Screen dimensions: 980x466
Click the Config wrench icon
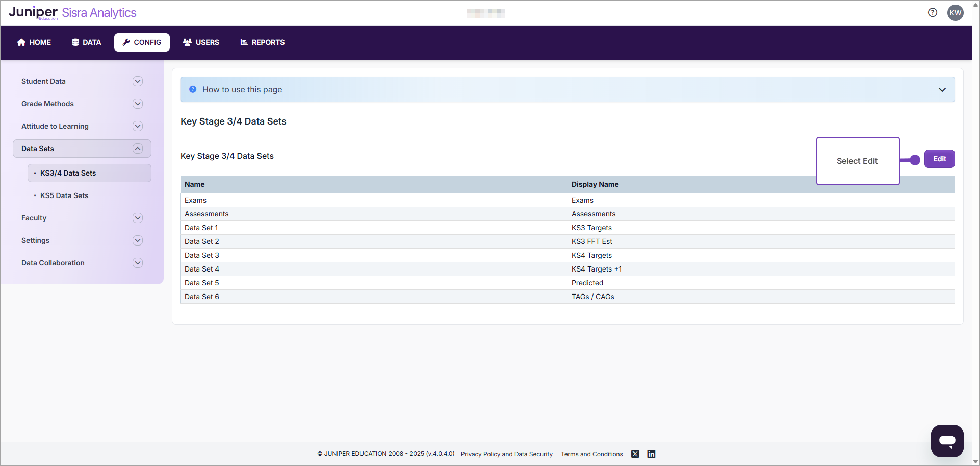pos(125,42)
